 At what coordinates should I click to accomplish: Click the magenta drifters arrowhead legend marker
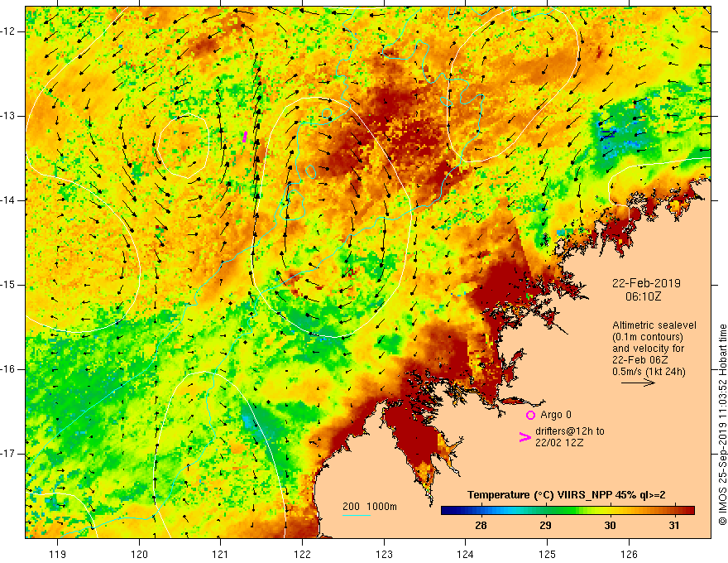[524, 437]
